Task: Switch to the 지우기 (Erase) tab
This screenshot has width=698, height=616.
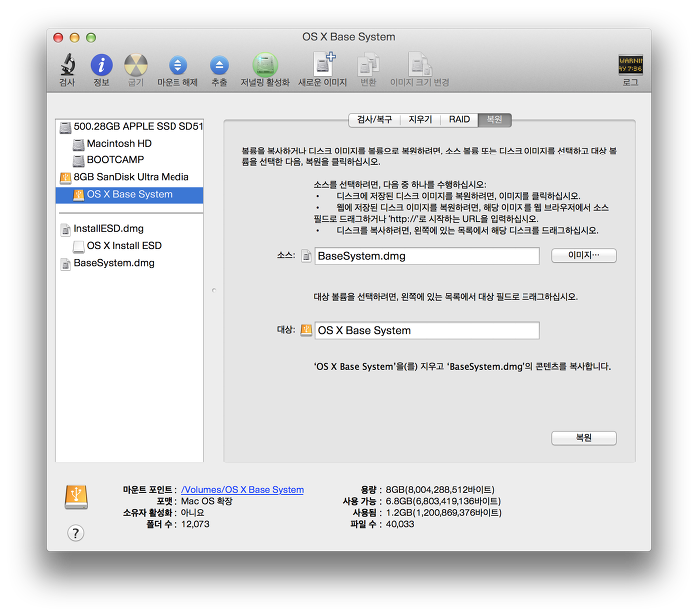Action: point(420,120)
